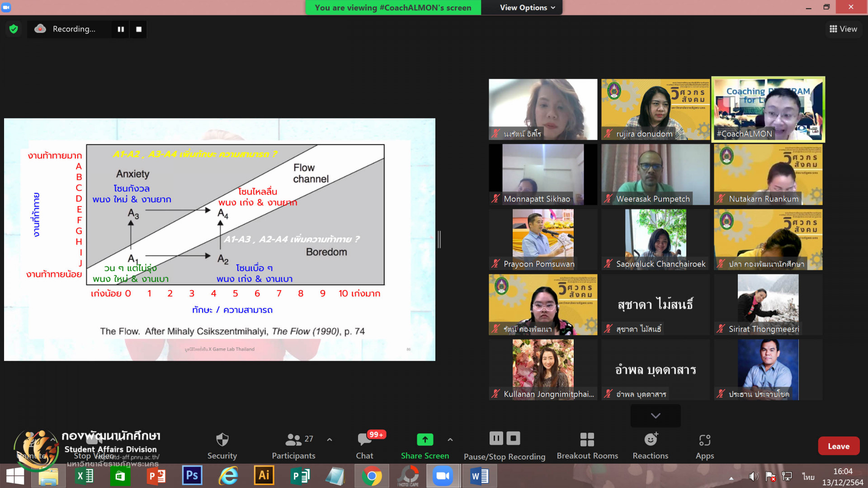
Task: Click the green Share Screen icon
Action: pyautogui.click(x=425, y=439)
